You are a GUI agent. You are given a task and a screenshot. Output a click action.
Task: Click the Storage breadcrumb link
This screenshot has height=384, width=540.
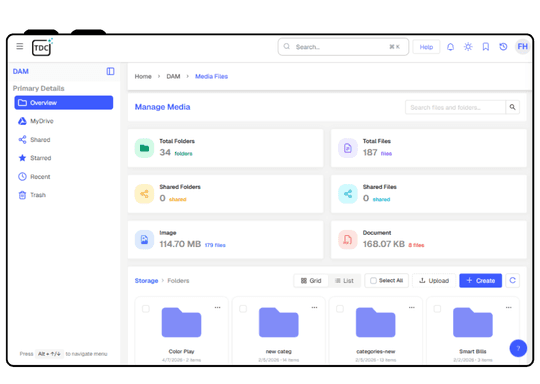point(146,281)
